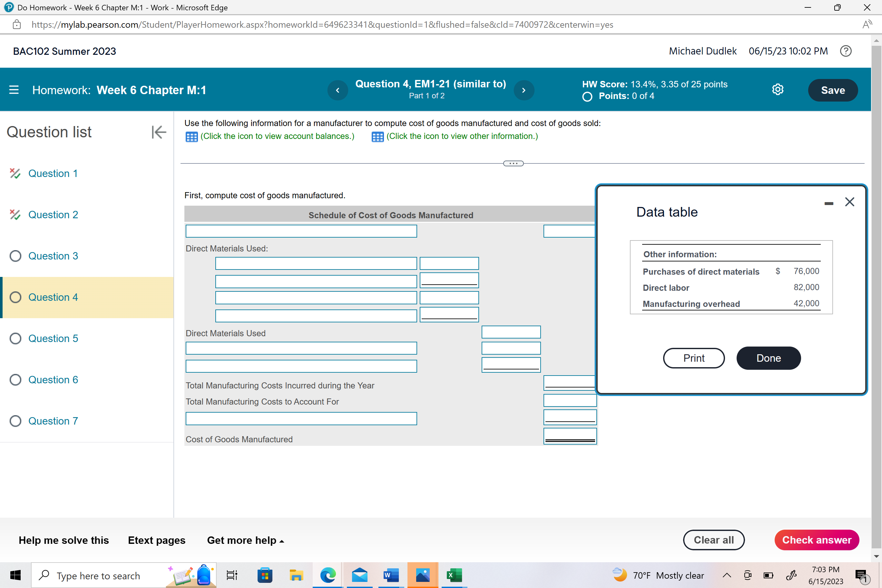Screen dimensions: 882x588
Task: Open the settings gear icon
Action: click(x=777, y=90)
